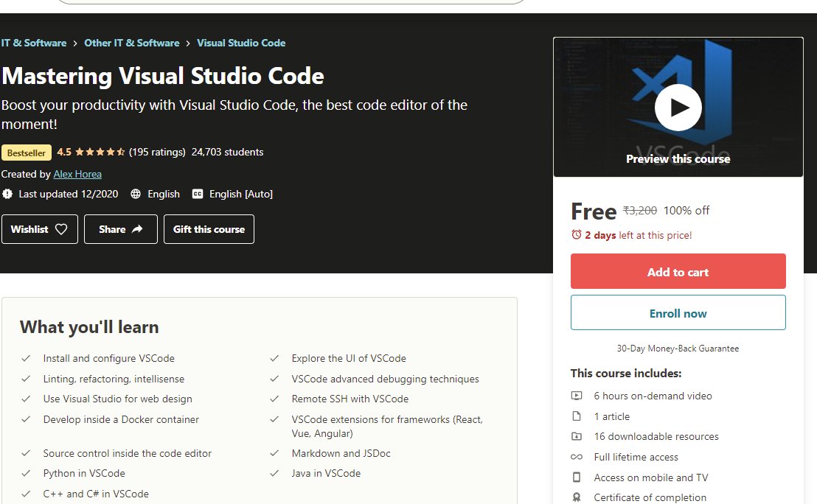Click the alarm clock icon near 2 days left
This screenshot has width=817, height=504.
click(577, 235)
